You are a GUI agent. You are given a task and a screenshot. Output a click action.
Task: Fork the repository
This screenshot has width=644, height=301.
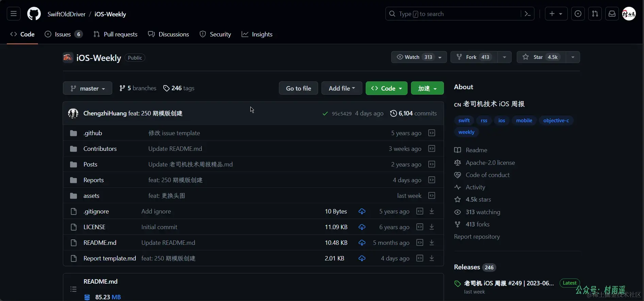pyautogui.click(x=474, y=57)
